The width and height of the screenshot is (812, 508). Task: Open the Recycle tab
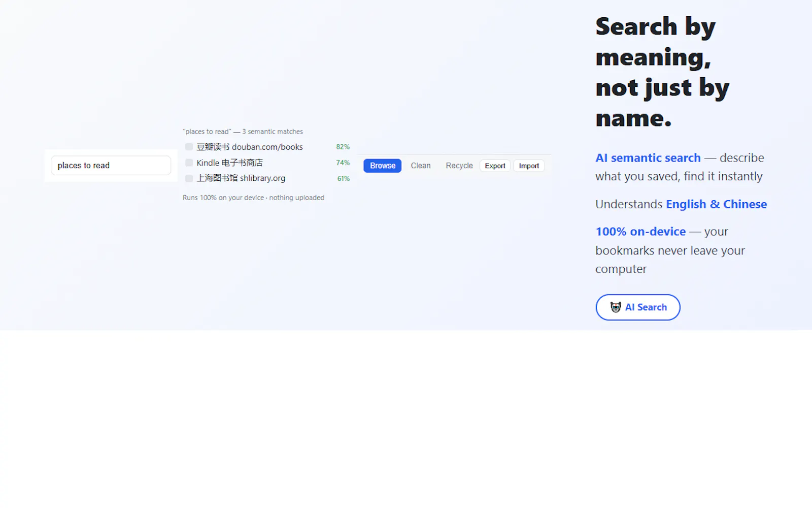coord(459,166)
